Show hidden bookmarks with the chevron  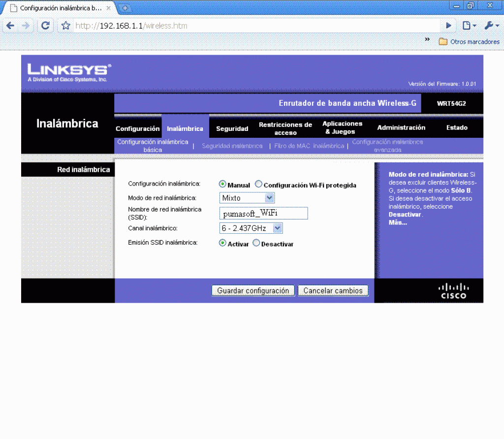[x=427, y=39]
